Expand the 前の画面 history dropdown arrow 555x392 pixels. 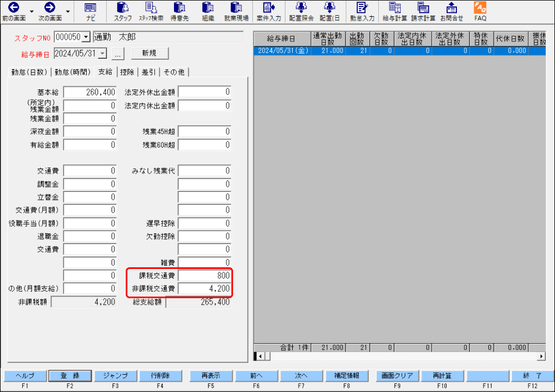pyautogui.click(x=31, y=12)
